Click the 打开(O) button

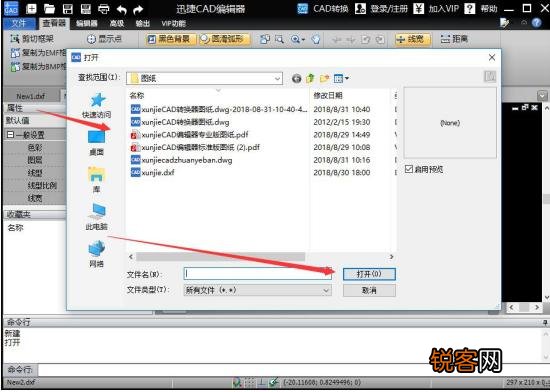click(369, 274)
